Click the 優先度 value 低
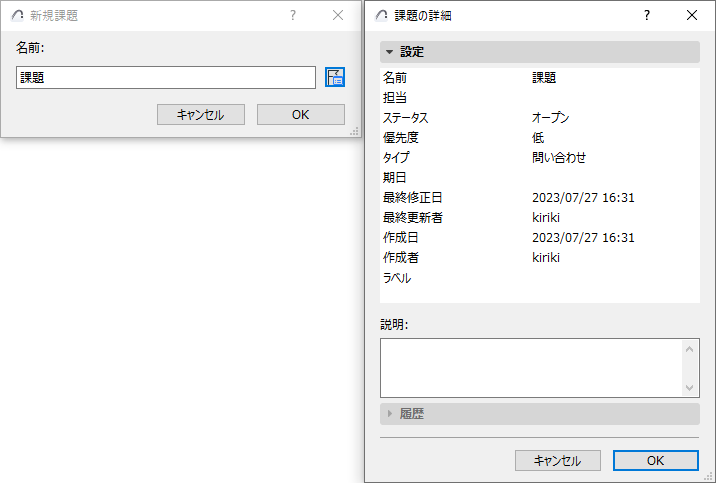The height and width of the screenshot is (483, 716). (x=538, y=138)
